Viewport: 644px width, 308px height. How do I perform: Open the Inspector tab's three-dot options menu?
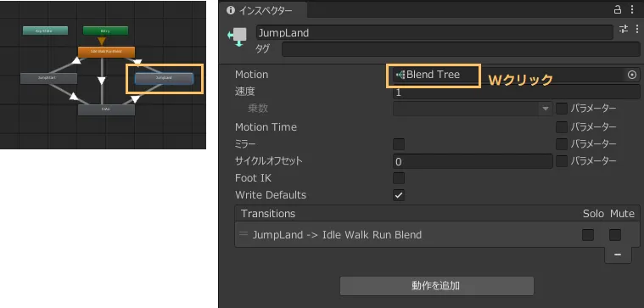point(632,9)
